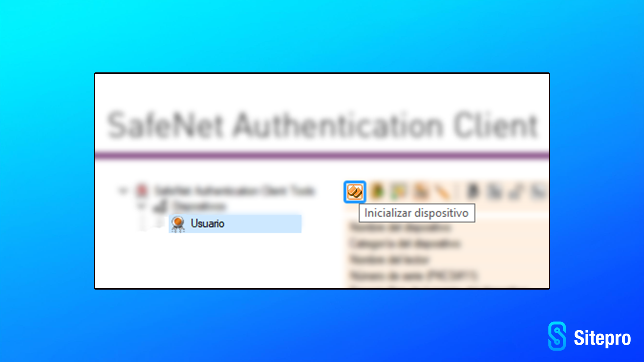Click the Sitepro logo icon
644x362 pixels.
[557, 336]
